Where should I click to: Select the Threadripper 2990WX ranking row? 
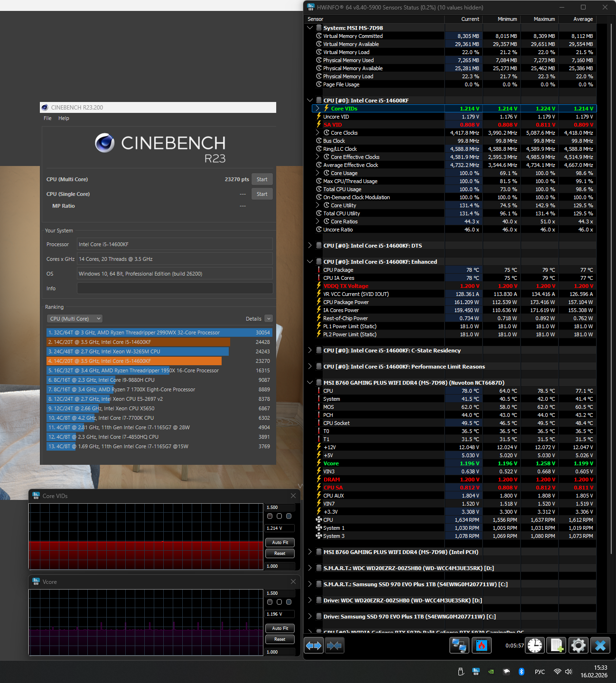click(159, 332)
